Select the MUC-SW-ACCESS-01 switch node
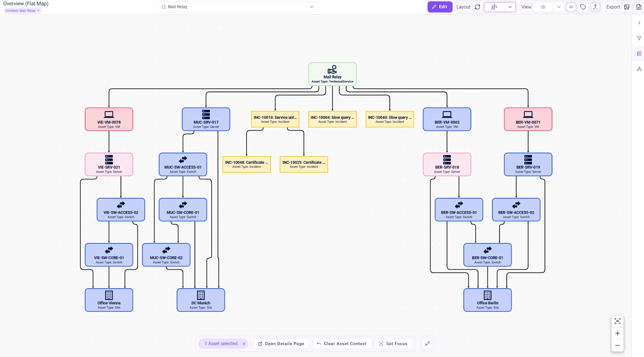Image resolution: width=644 pixels, height=357 pixels. coord(183,164)
